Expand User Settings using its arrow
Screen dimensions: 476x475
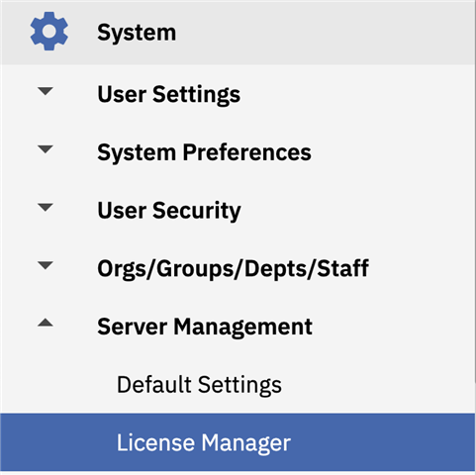46,91
